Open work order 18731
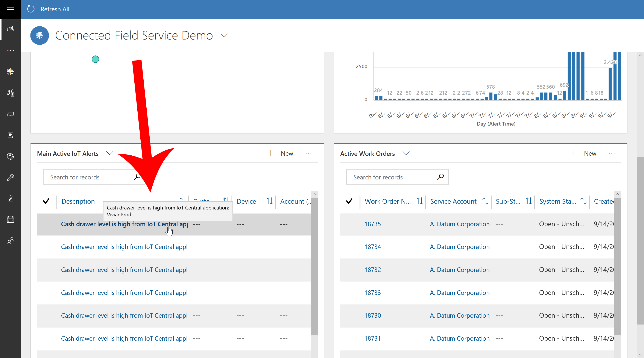Viewport: 644px width, 358px height. click(372, 338)
